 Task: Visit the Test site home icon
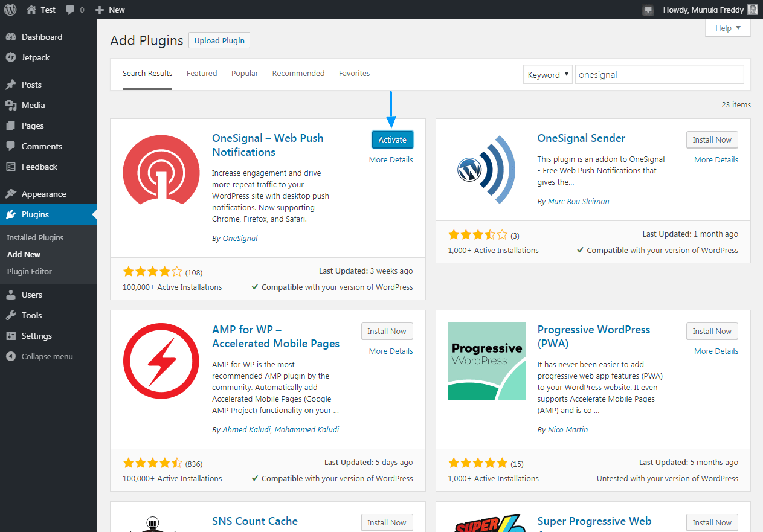[x=31, y=10]
